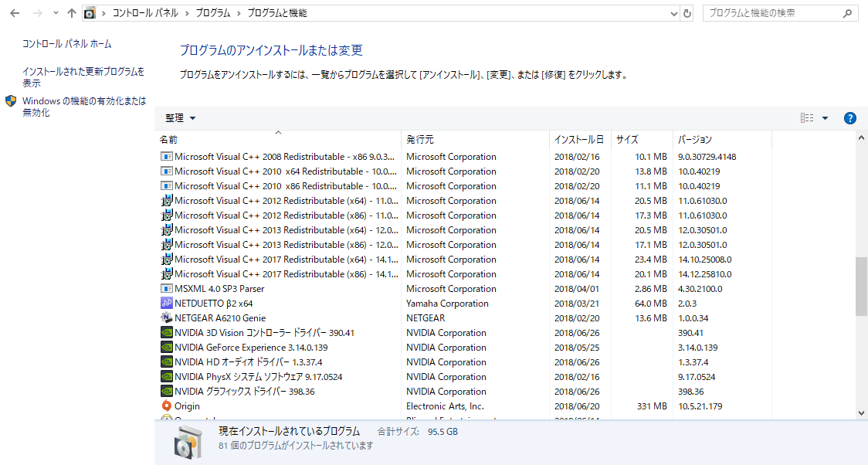Click icon of Visual C++ 2017 Redistributable (x64)
The image size is (868, 465).
[166, 260]
